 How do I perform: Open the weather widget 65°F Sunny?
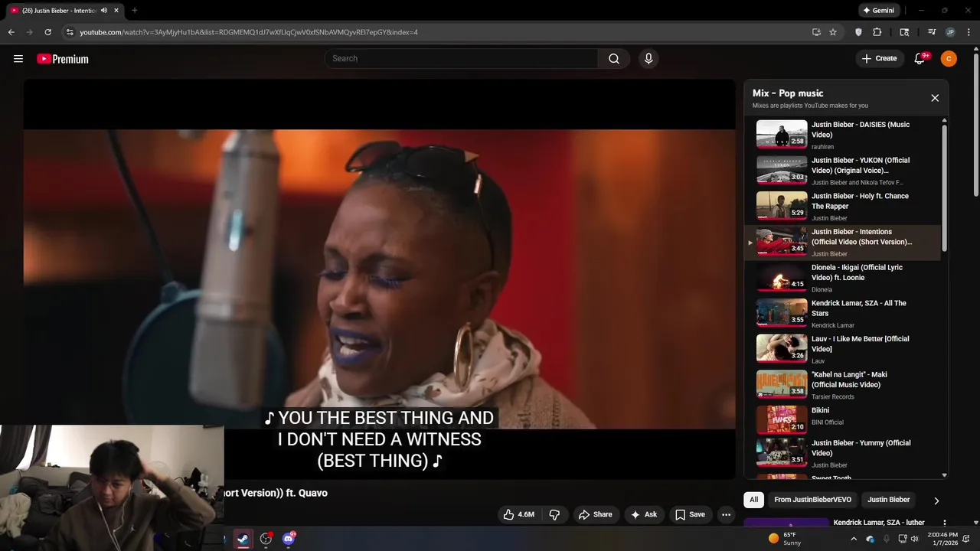(x=782, y=539)
